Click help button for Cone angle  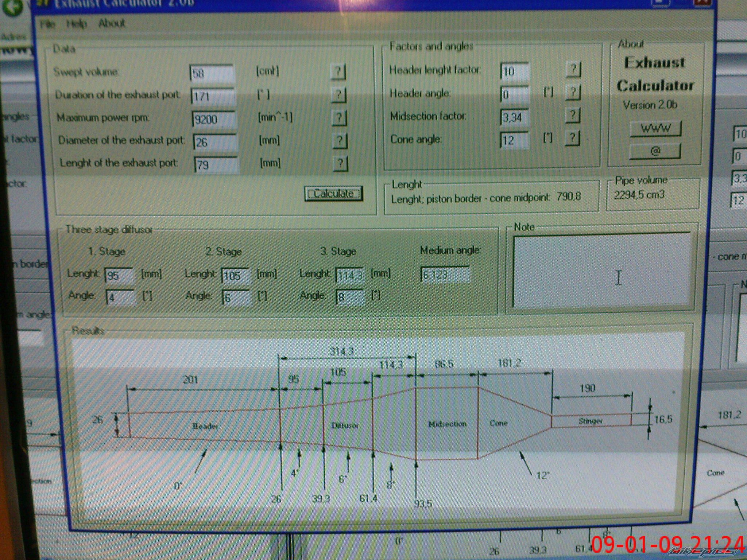pyautogui.click(x=572, y=138)
